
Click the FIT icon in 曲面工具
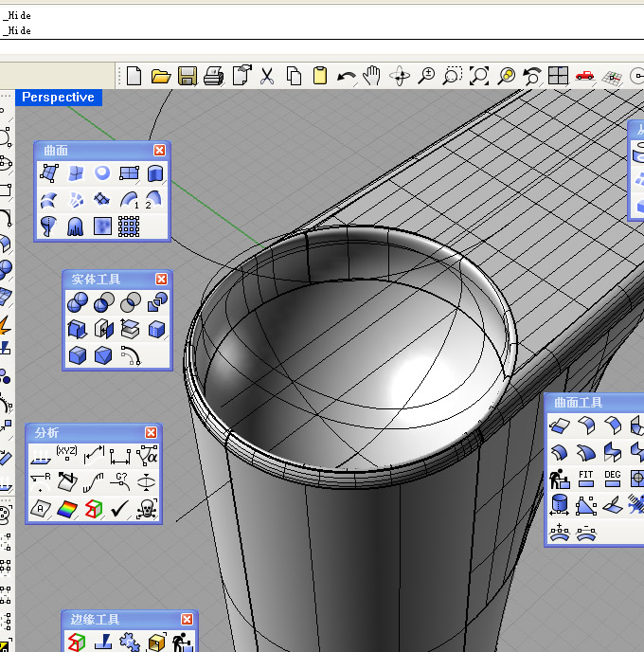pos(586,479)
